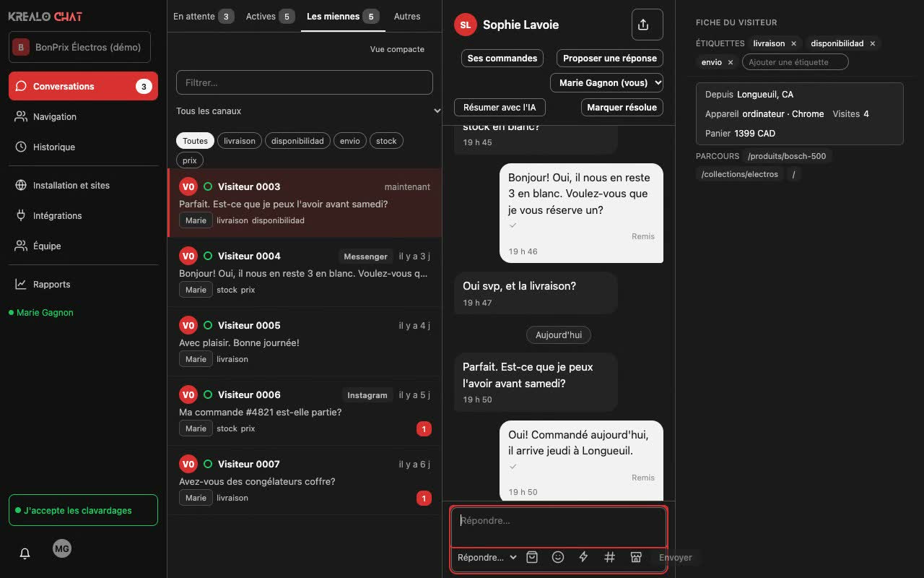Click the Krealo Chat logo
The width and height of the screenshot is (924, 578).
45,16
